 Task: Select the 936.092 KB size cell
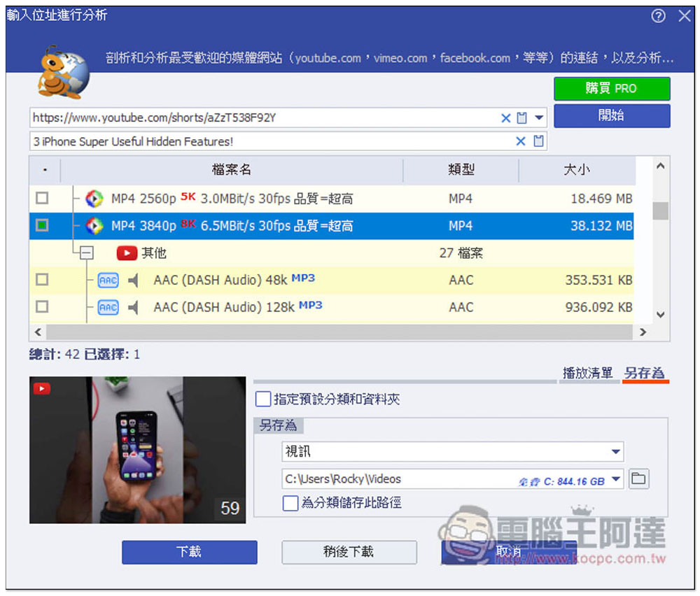coord(598,307)
